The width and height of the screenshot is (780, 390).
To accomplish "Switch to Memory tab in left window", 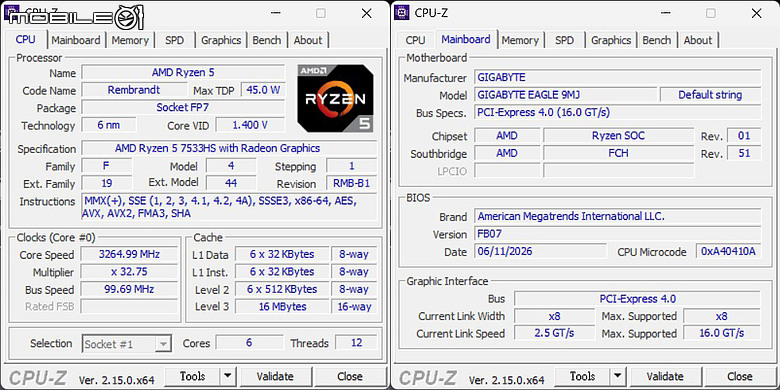I will point(130,40).
